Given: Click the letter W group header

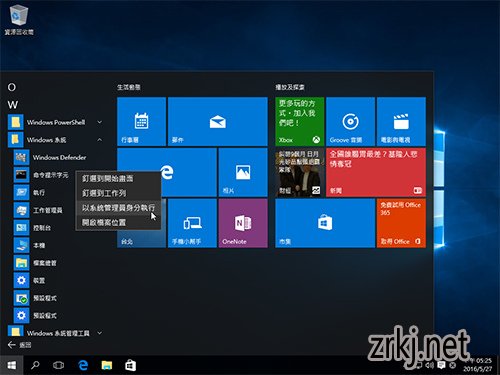Looking at the screenshot, I should click(x=13, y=105).
